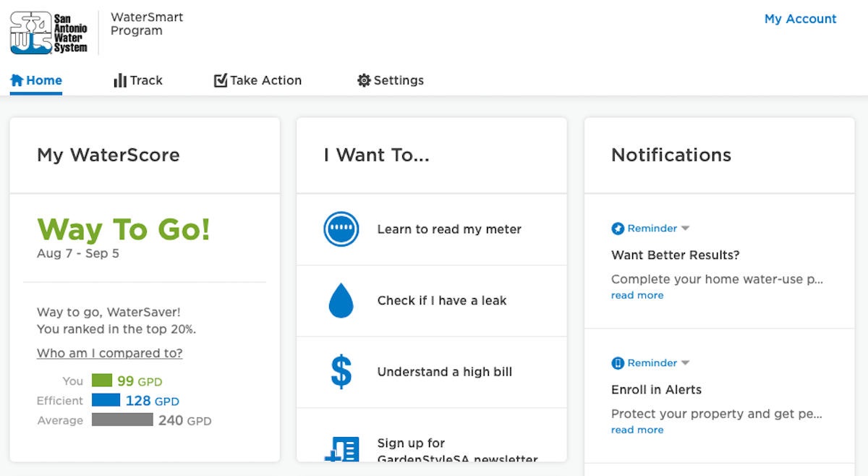Open My Account
Image resolution: width=868 pixels, height=476 pixels.
click(x=801, y=19)
